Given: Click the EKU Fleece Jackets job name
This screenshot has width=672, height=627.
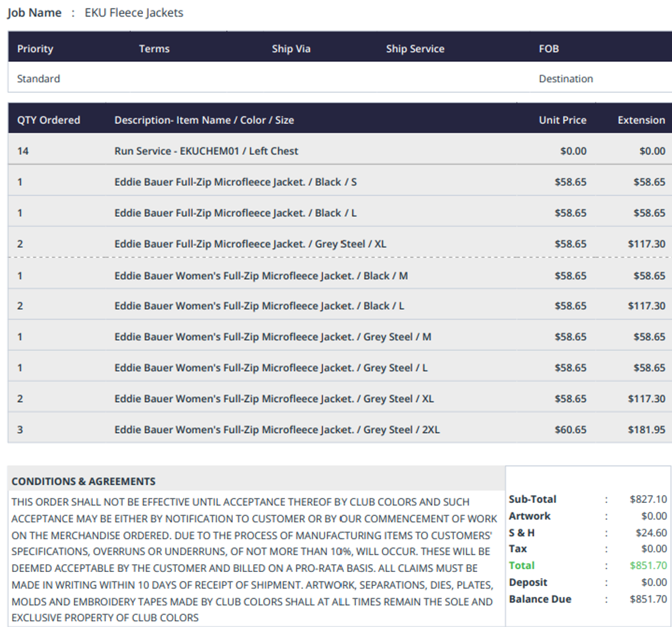Looking at the screenshot, I should coord(134,13).
